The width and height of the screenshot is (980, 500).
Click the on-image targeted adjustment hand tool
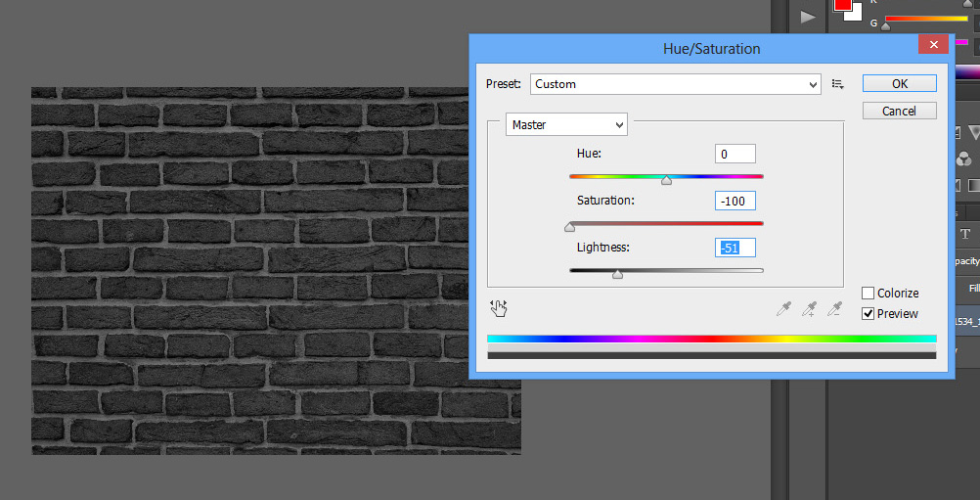coord(499,308)
